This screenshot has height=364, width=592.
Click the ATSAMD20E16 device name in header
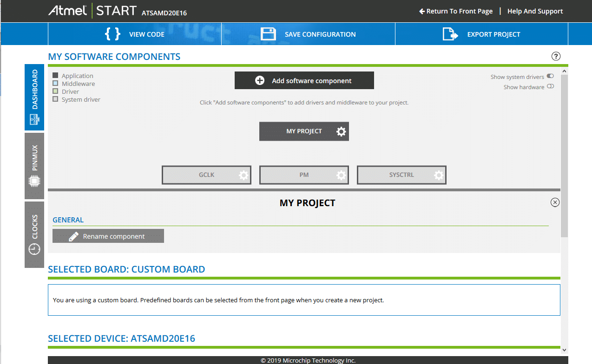[164, 13]
